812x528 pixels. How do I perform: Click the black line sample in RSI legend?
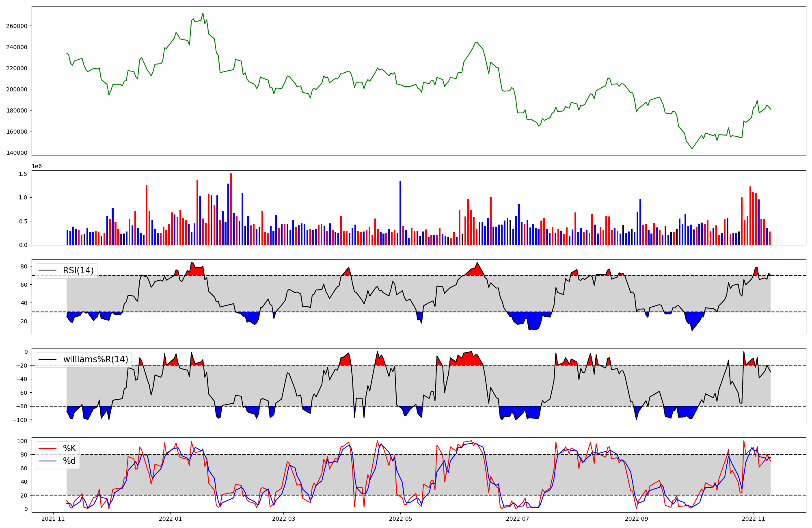48,270
